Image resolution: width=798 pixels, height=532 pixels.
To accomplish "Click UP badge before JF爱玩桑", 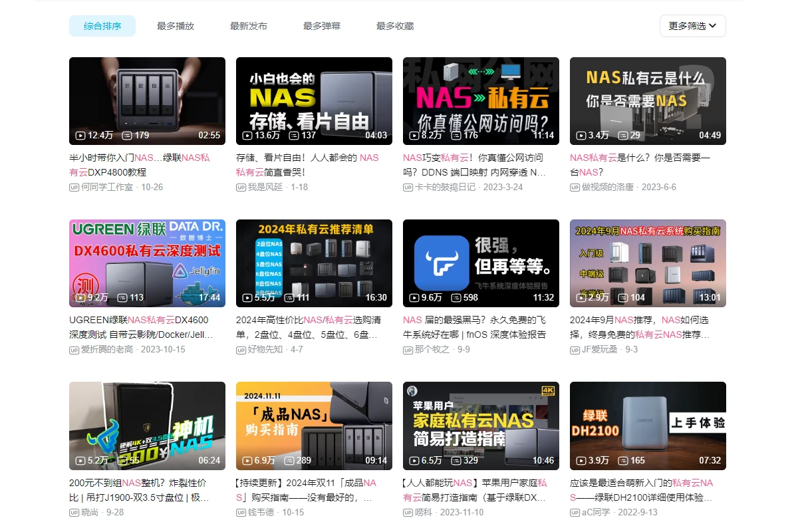I will (575, 350).
